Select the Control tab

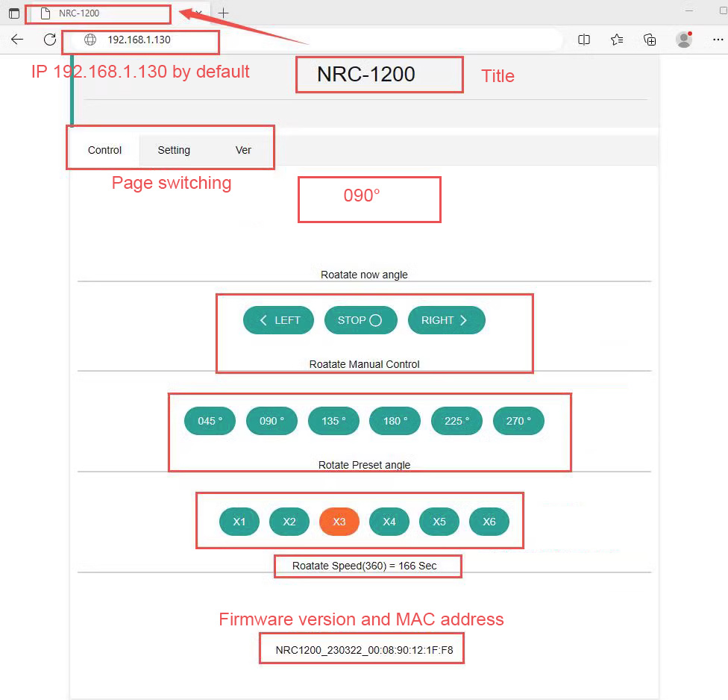coord(104,150)
